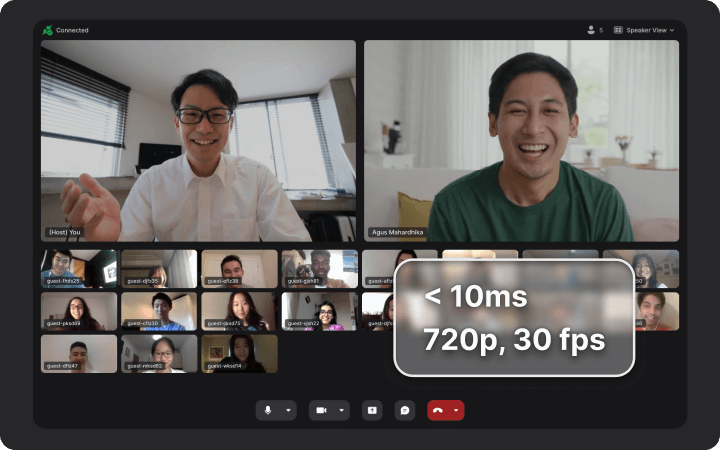This screenshot has width=720, height=450.
Task: Select guest-mksd82 thumbnail
Action: [x=159, y=354]
